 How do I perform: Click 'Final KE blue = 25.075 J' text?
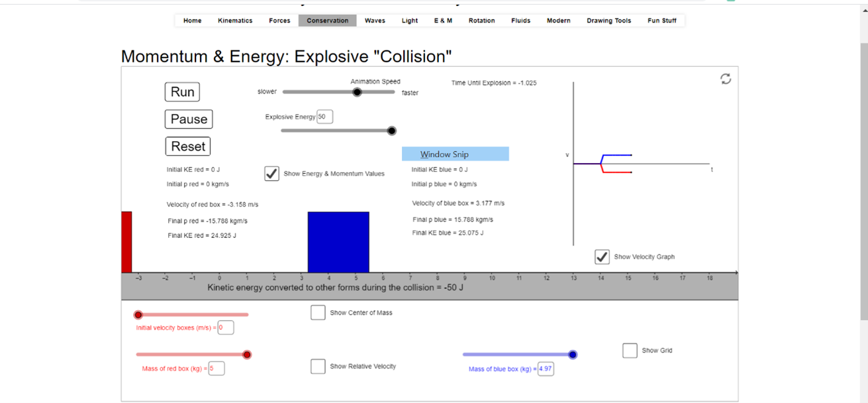[448, 233]
